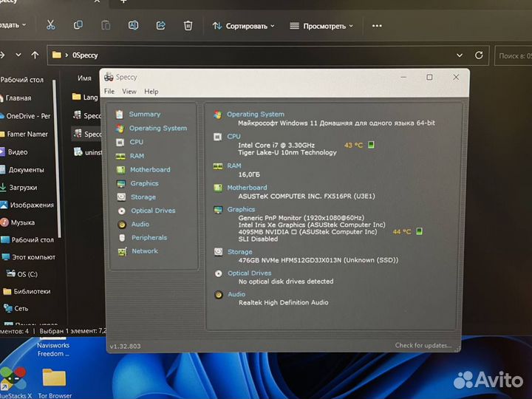Click Check for updates link in Speccy
Viewport: 532px width, 399px height.
(423, 345)
